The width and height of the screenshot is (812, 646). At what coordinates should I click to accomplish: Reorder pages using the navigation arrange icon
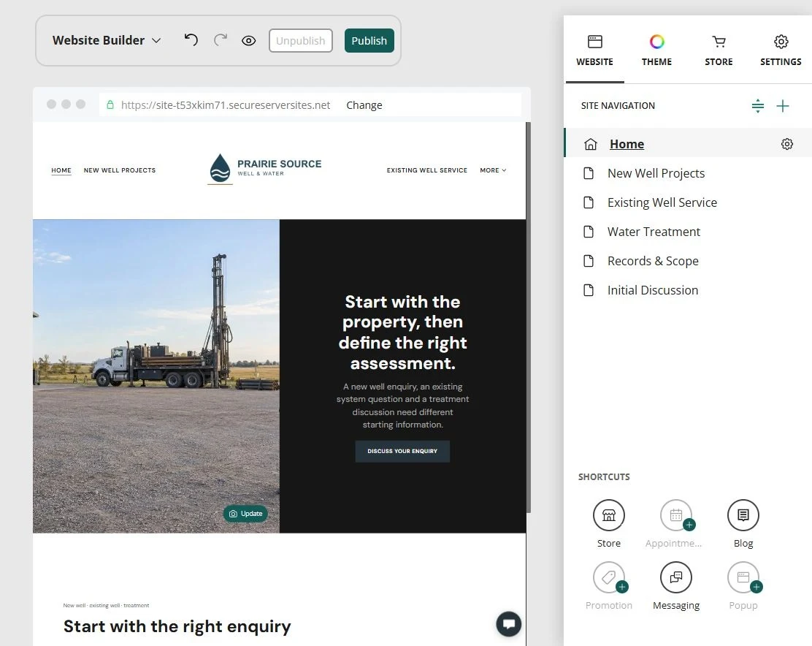click(x=758, y=106)
